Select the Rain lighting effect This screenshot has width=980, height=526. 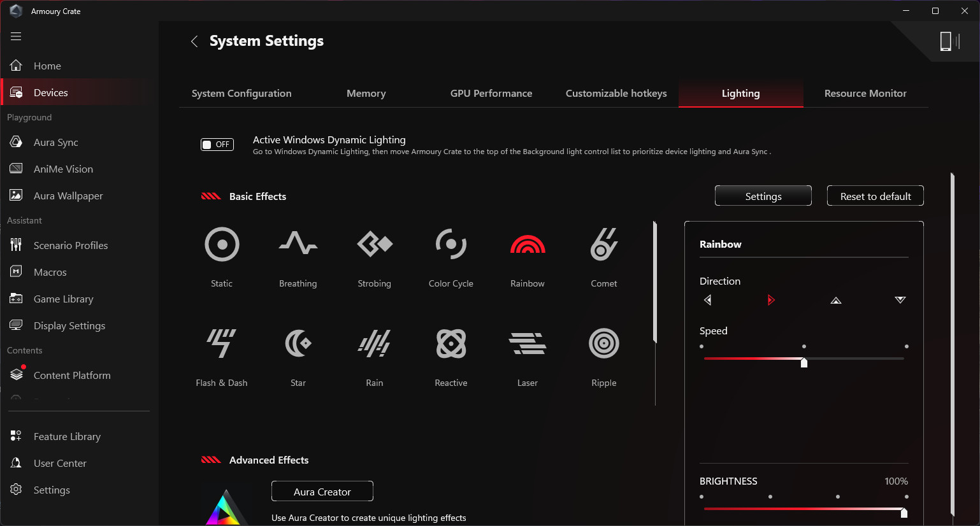pos(375,344)
